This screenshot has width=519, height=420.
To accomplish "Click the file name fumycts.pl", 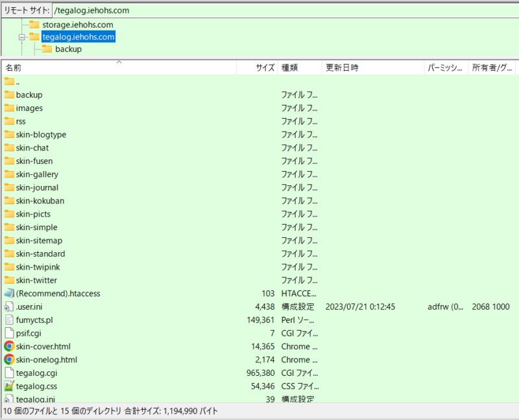I will [x=34, y=320].
